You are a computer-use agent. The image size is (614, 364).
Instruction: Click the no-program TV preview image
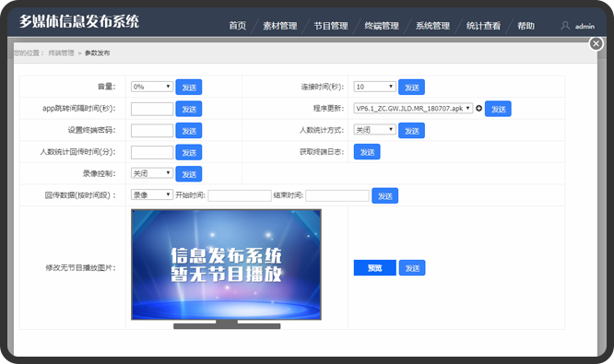tap(227, 269)
